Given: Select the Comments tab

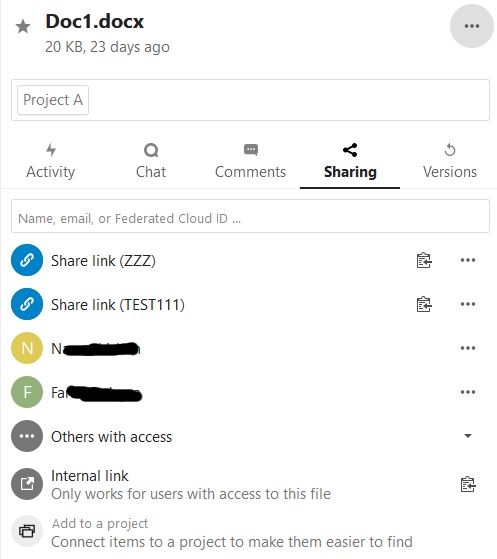Looking at the screenshot, I should pos(250,161).
